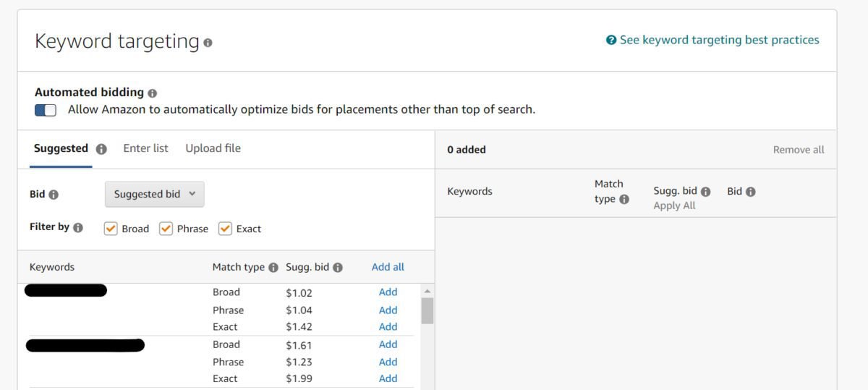Open See keyword targeting best practices link
The height and width of the screenshot is (390, 868).
(x=720, y=41)
